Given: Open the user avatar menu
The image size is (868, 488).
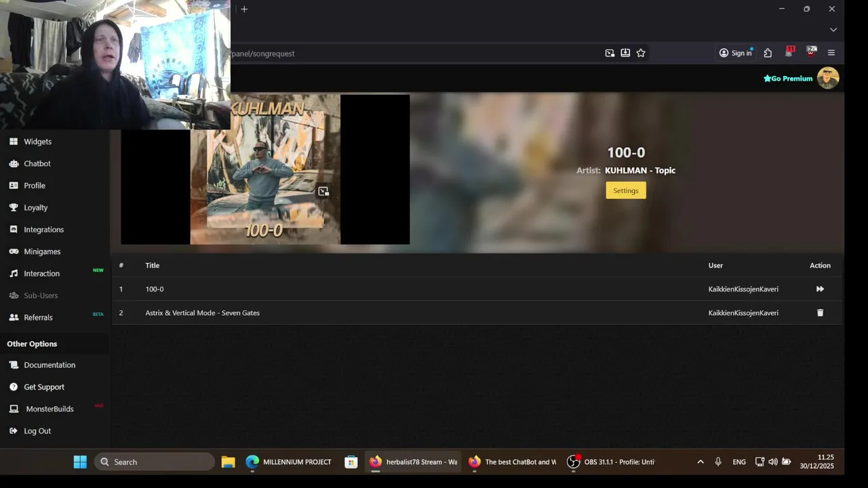Looking at the screenshot, I should point(828,78).
